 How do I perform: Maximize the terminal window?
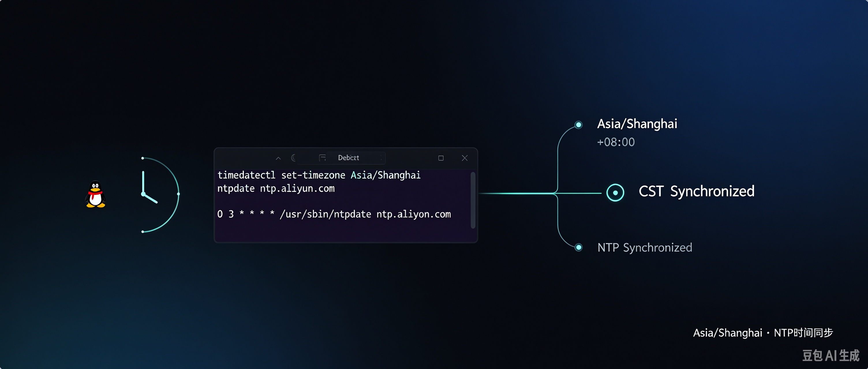click(441, 158)
